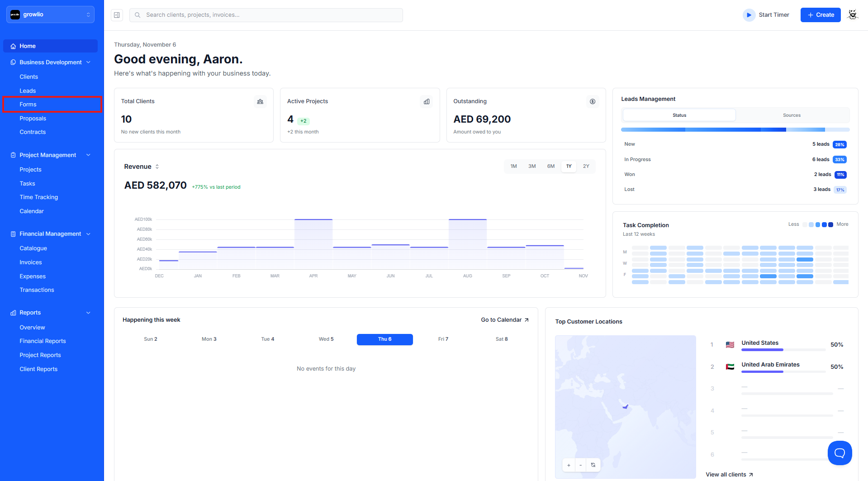The width and height of the screenshot is (868, 481).
Task: Open the Go to Calendar link
Action: (505, 320)
